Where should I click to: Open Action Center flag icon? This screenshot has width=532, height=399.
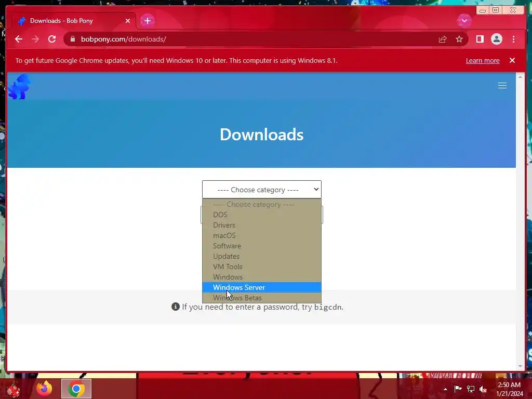coord(458,389)
